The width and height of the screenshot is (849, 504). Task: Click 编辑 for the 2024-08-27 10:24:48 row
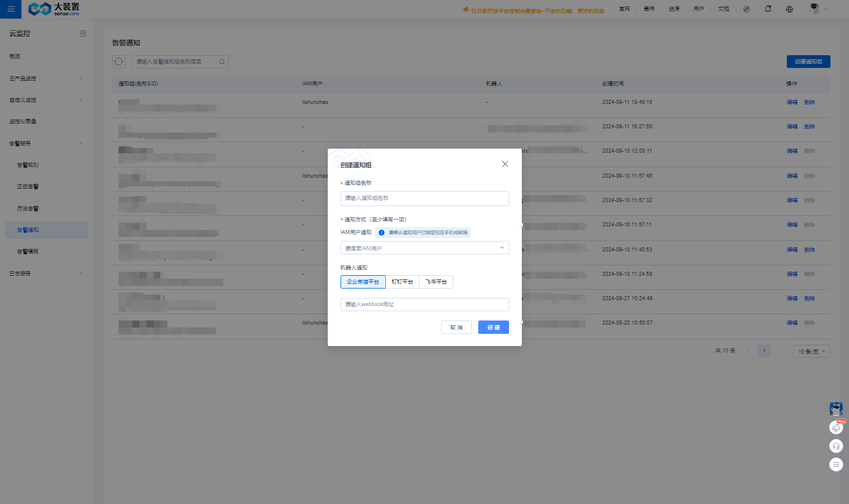coord(792,298)
